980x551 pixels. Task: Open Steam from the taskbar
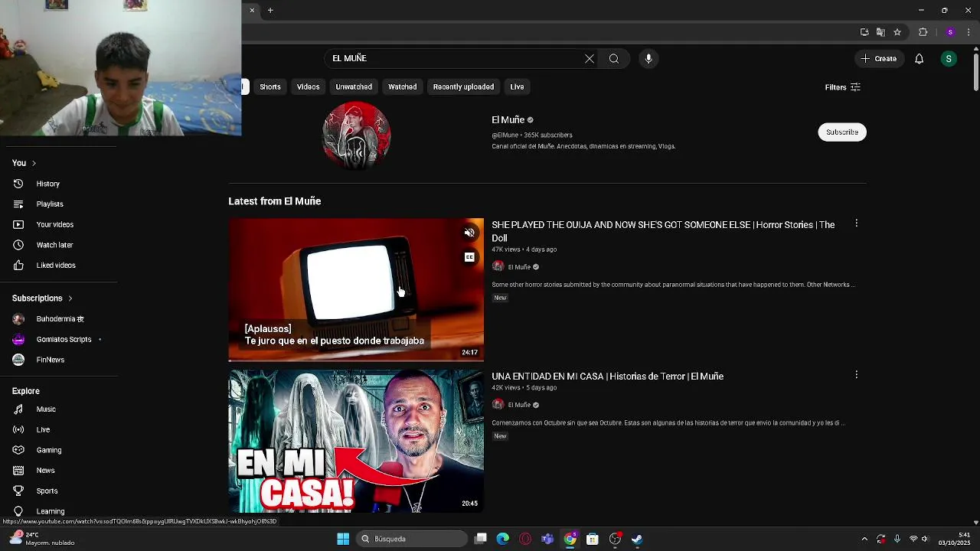637,539
